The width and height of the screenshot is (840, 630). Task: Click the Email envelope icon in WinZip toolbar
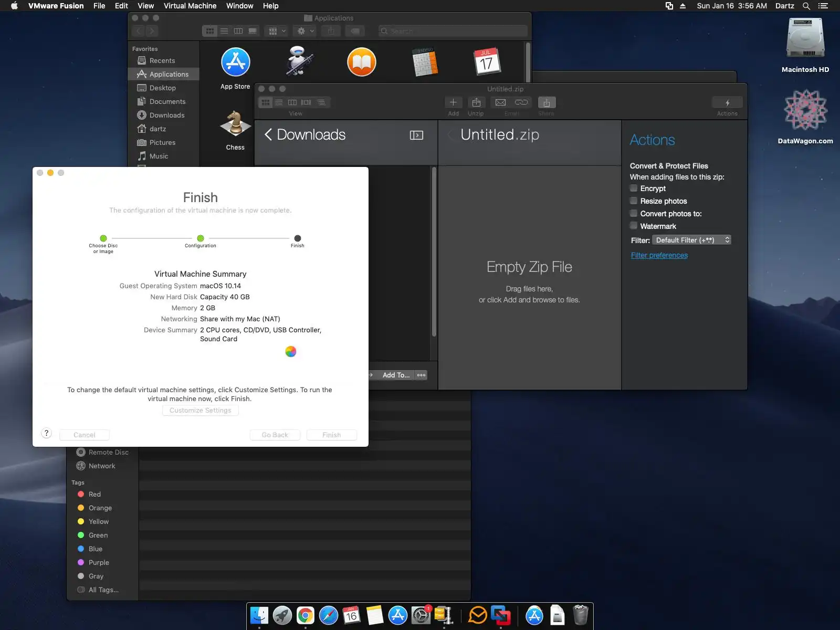[501, 102]
